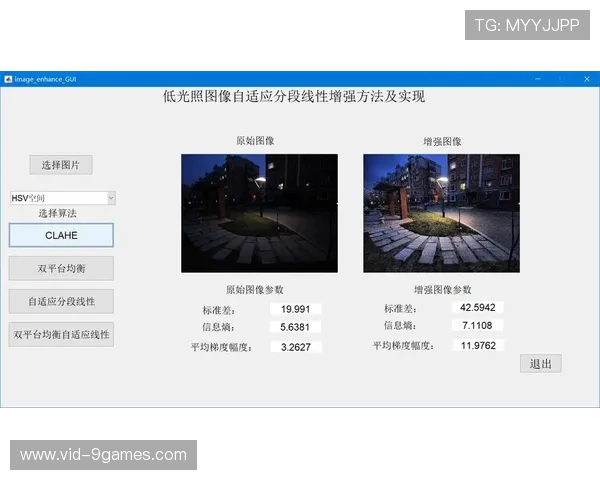
Task: Click the 增强图像参数 heading
Action: [442, 290]
